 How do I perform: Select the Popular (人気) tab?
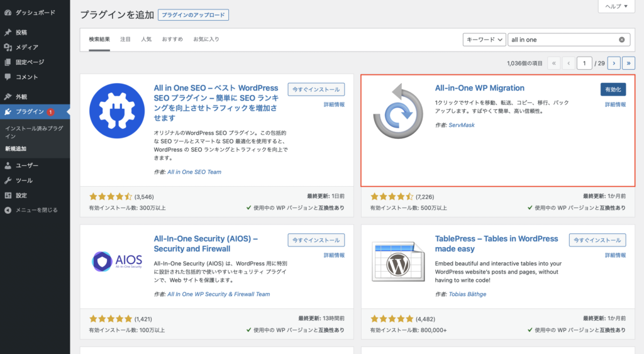146,40
